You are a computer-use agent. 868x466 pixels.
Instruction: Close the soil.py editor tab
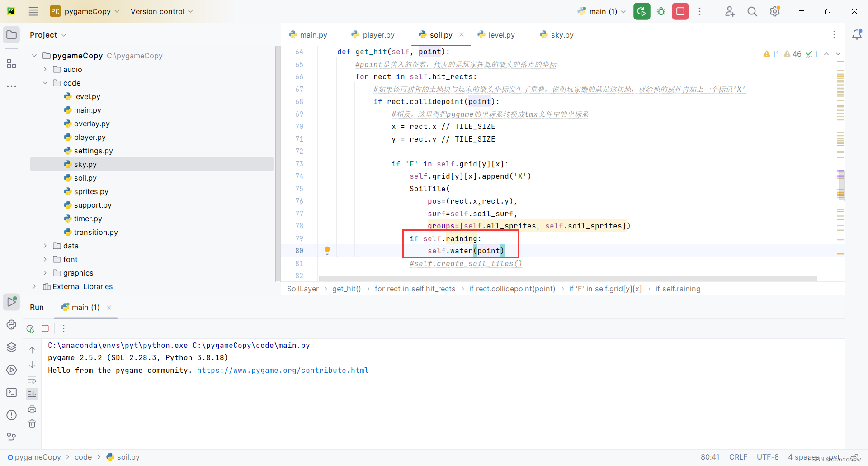pos(462,34)
